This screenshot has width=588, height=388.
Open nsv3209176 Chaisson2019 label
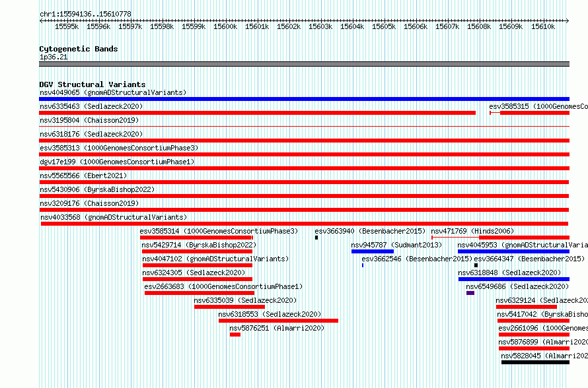pos(89,203)
